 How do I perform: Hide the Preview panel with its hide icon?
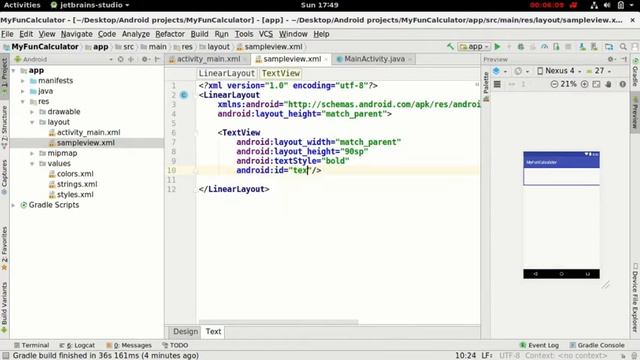(624, 59)
